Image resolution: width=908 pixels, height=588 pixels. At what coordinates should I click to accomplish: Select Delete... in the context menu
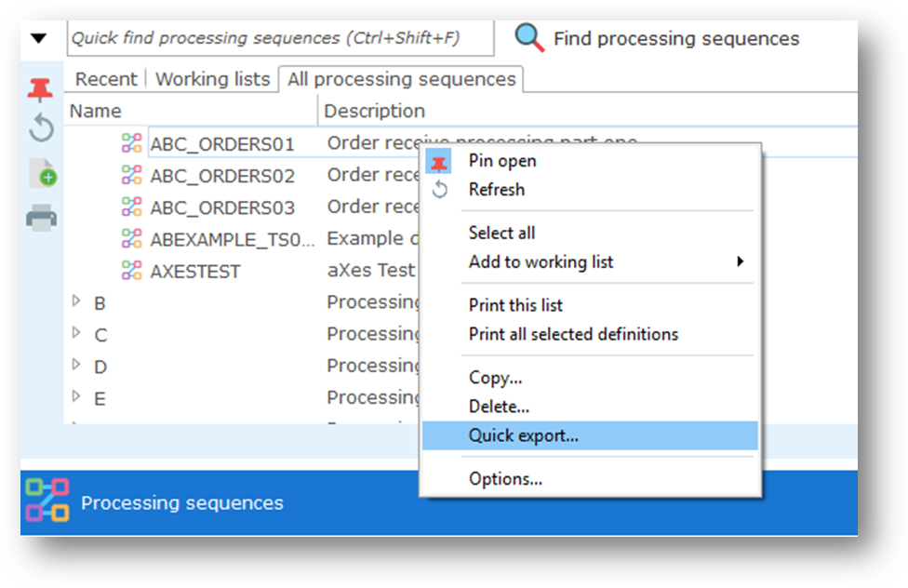499,407
